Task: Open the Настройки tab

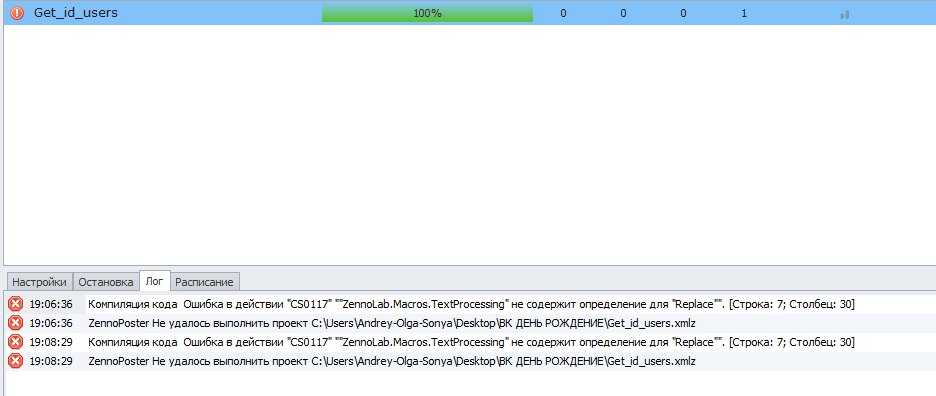Action: click(39, 282)
